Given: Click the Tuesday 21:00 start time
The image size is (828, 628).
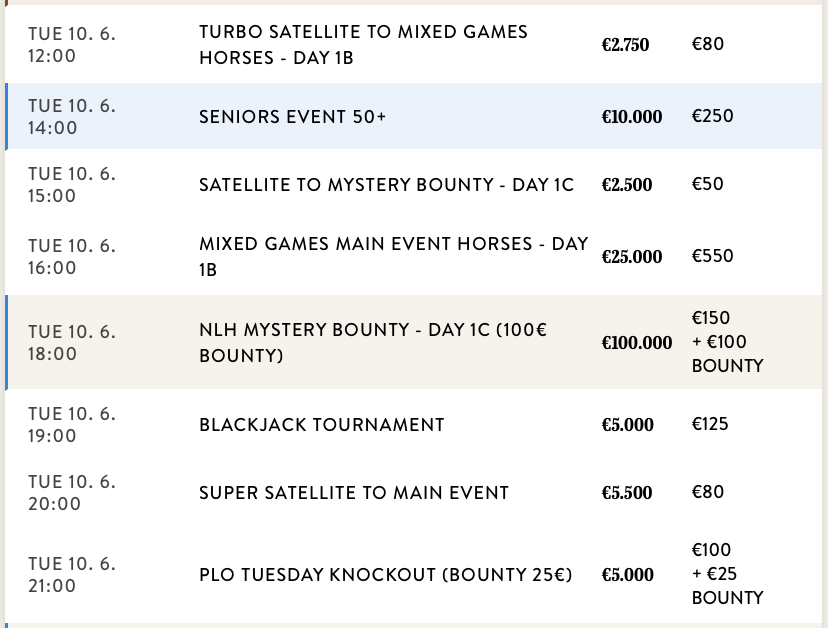Looking at the screenshot, I should click(x=72, y=575).
